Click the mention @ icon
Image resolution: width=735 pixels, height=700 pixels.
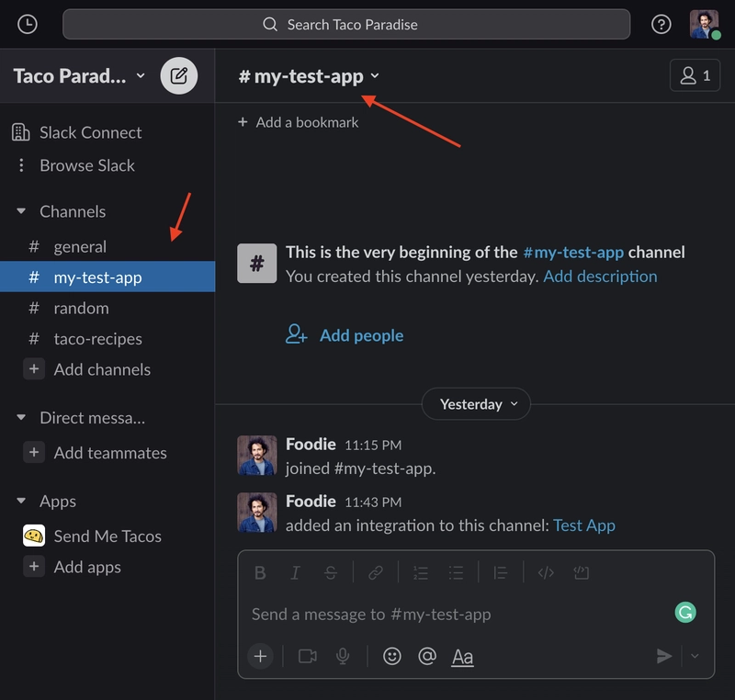pos(426,656)
